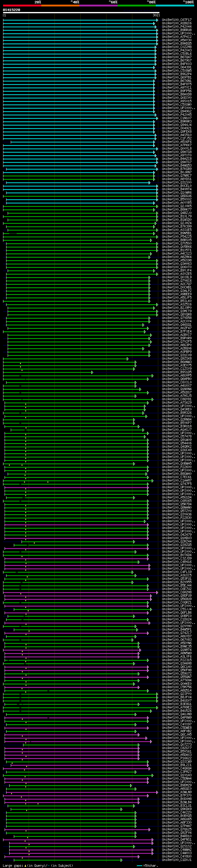Viewport: 197px width, 868px height.
Task: Select hit label UniRef100_P16622
Action: pos(177,758)
